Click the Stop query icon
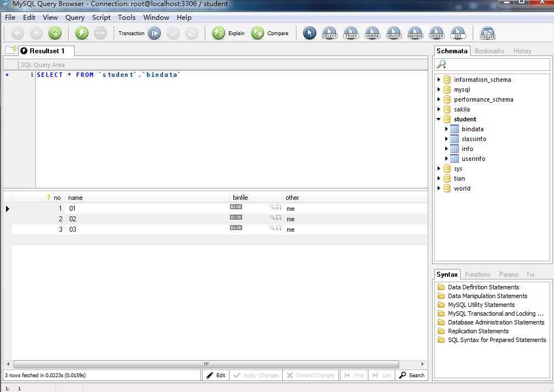Viewport: 554px width, 392px height. point(100,33)
